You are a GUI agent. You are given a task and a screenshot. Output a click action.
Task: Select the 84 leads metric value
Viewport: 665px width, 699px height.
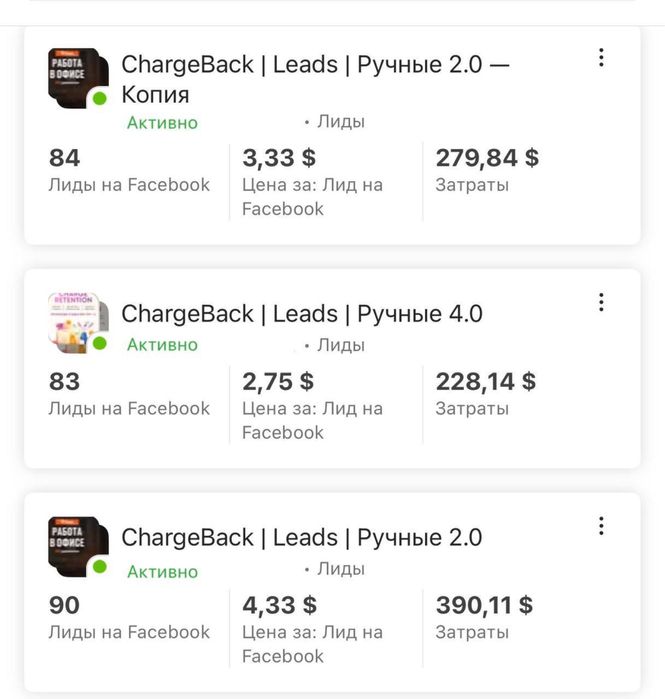(x=64, y=158)
